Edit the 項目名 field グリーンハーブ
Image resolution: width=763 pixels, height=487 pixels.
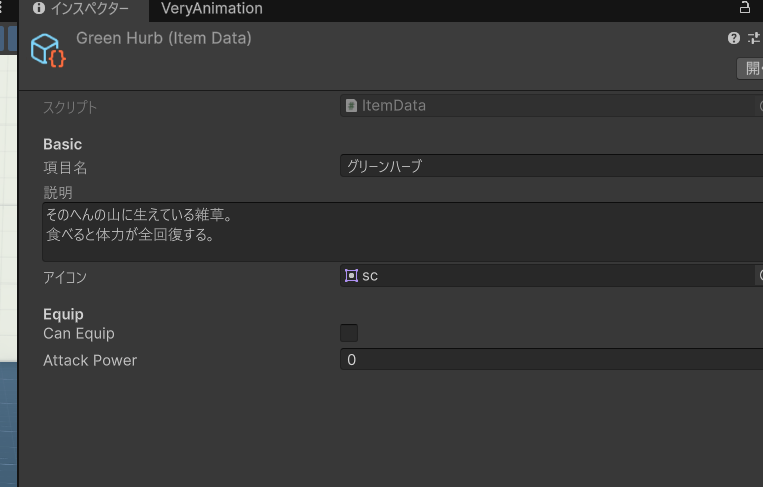coord(551,166)
